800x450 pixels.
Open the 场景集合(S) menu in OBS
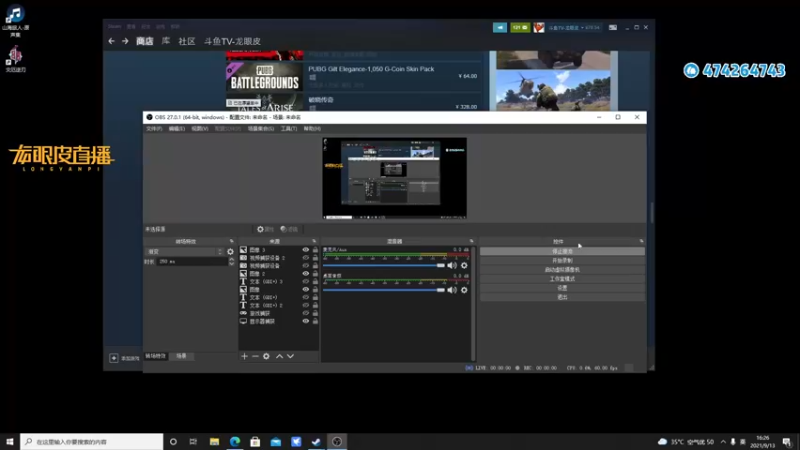point(261,129)
